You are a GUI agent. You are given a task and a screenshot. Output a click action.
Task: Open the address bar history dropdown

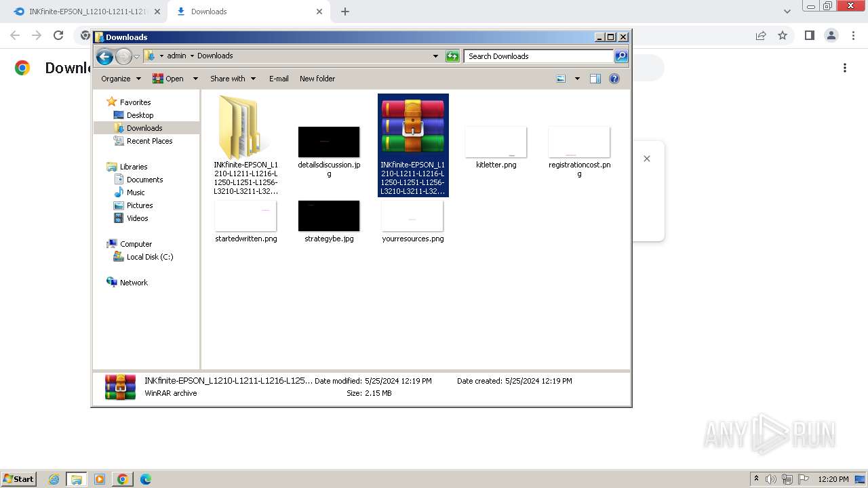point(435,56)
